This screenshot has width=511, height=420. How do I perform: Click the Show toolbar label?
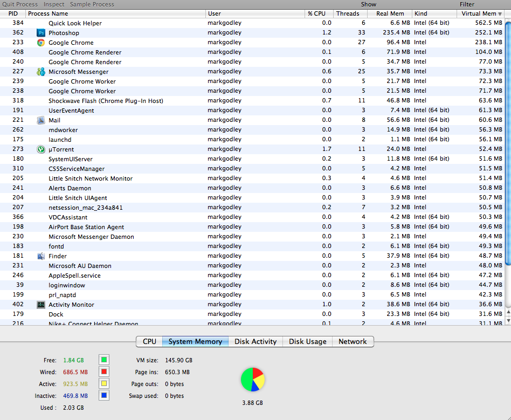[369, 4]
